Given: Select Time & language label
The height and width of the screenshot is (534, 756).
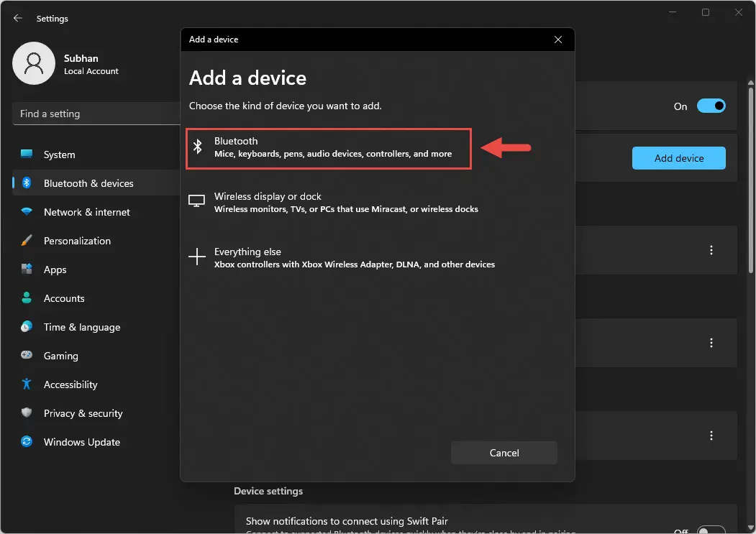Looking at the screenshot, I should (82, 327).
